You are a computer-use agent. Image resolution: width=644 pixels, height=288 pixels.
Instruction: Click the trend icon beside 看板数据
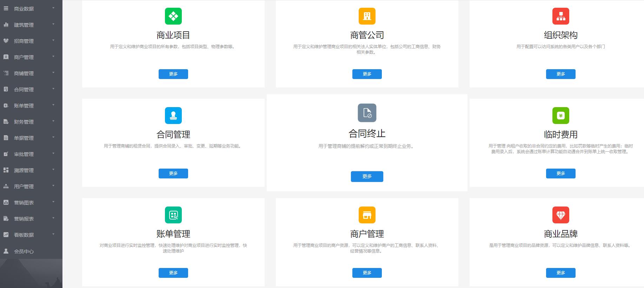tap(6, 235)
